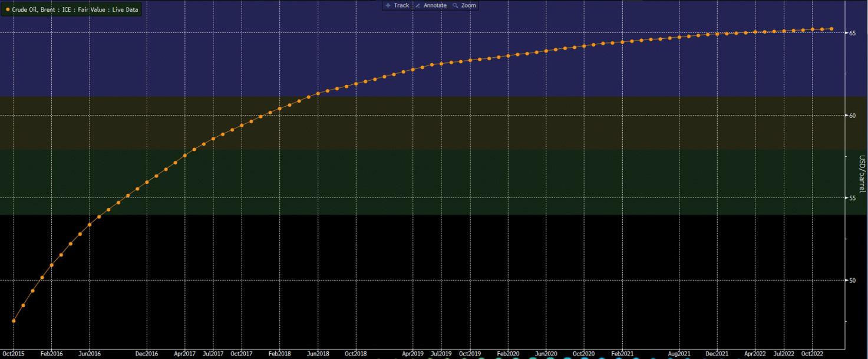868x359 pixels.
Task: Click the Zoom magnifying glass icon
Action: click(x=454, y=5)
